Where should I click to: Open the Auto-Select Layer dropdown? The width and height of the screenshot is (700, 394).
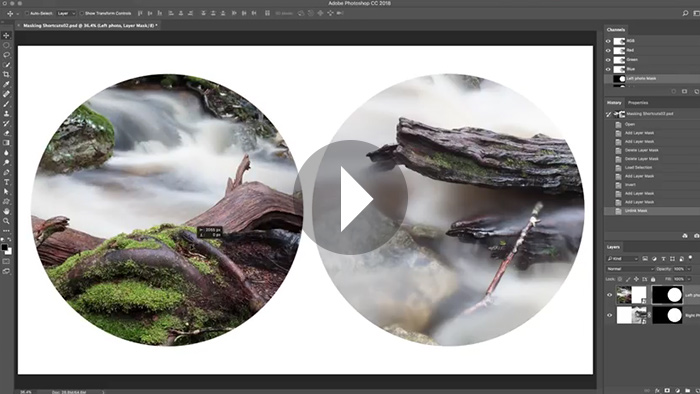66,13
